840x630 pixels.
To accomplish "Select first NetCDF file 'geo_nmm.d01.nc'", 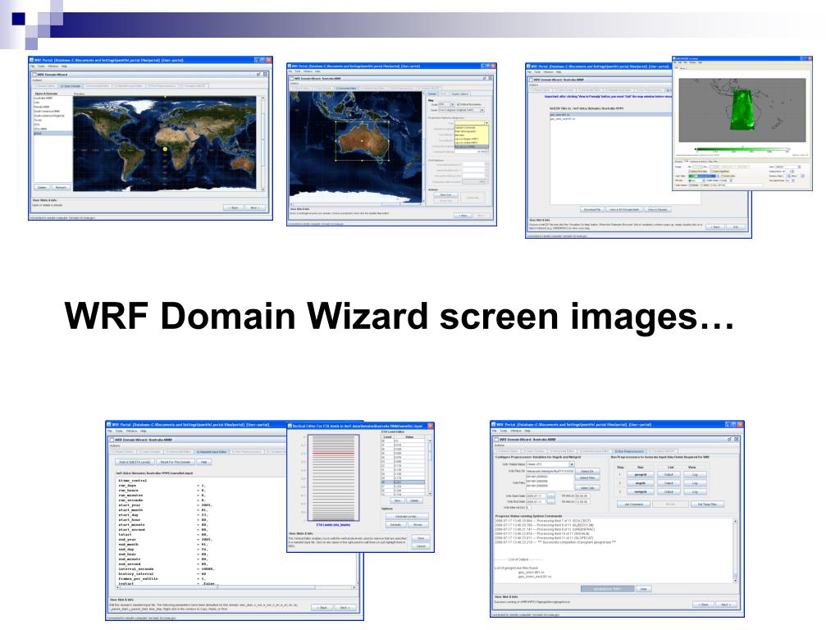I will (x=610, y=115).
